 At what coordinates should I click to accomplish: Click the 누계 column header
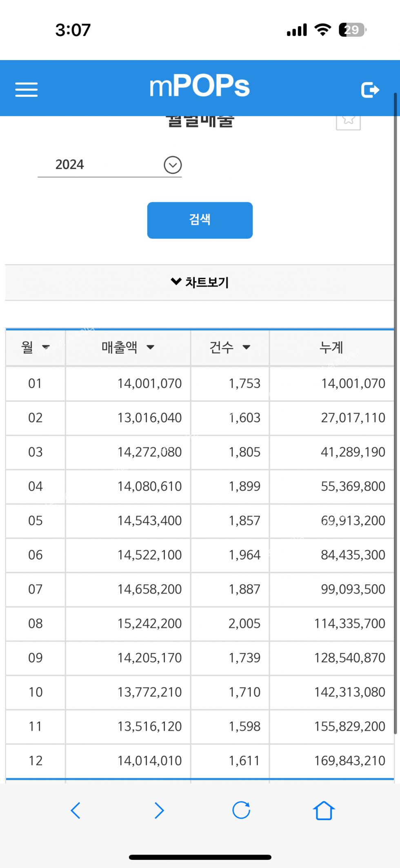[331, 347]
